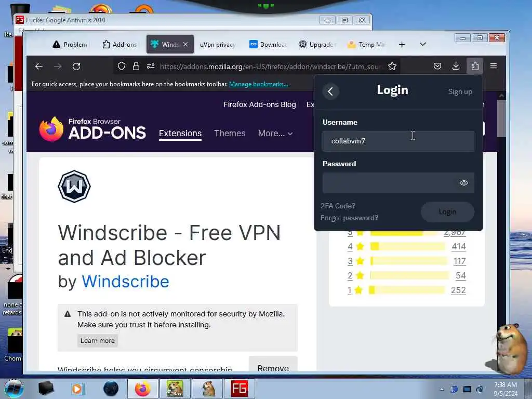Click the Password field

click(398, 183)
